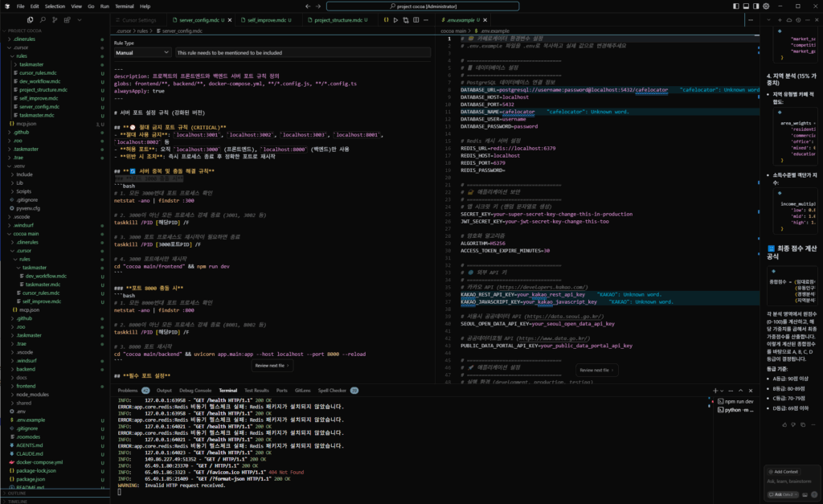The width and height of the screenshot is (823, 504).
Task: Click the run play icon in editor toolbar
Action: click(x=395, y=20)
